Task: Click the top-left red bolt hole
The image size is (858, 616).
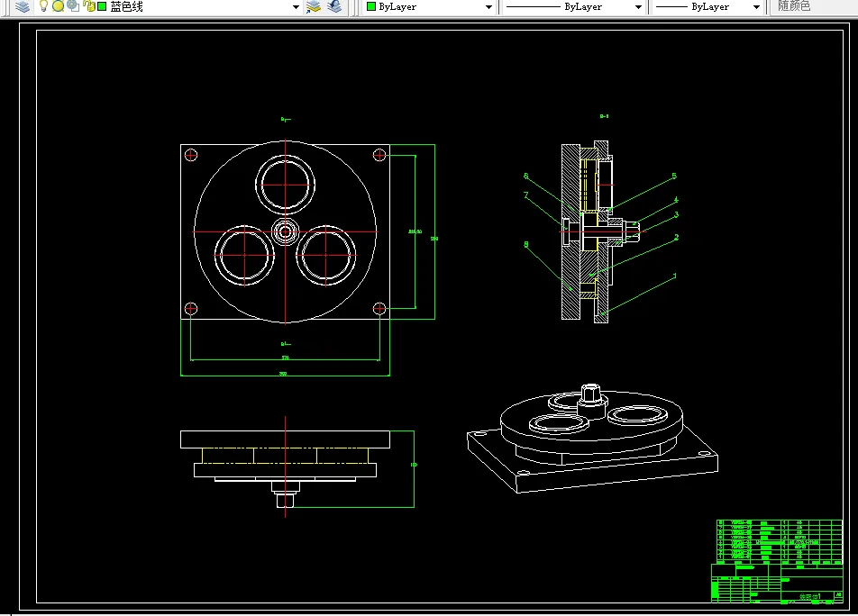Action: click(191, 155)
